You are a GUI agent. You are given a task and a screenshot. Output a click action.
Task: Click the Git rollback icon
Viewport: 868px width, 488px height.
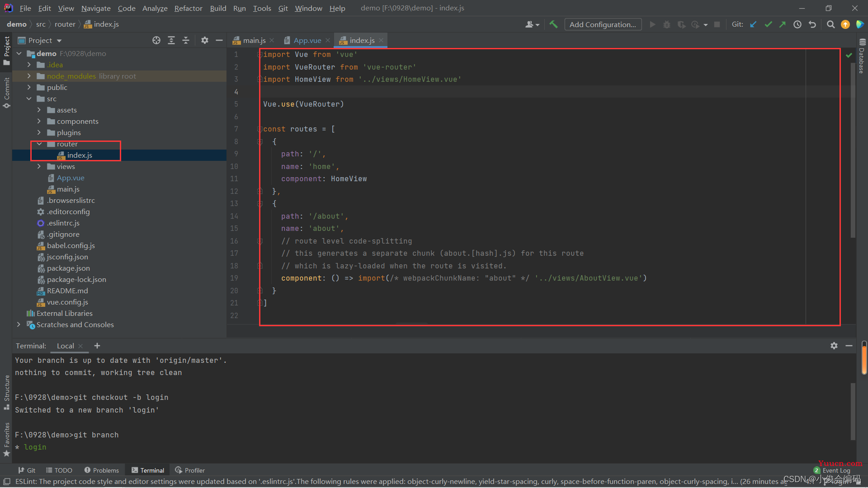[x=812, y=24]
